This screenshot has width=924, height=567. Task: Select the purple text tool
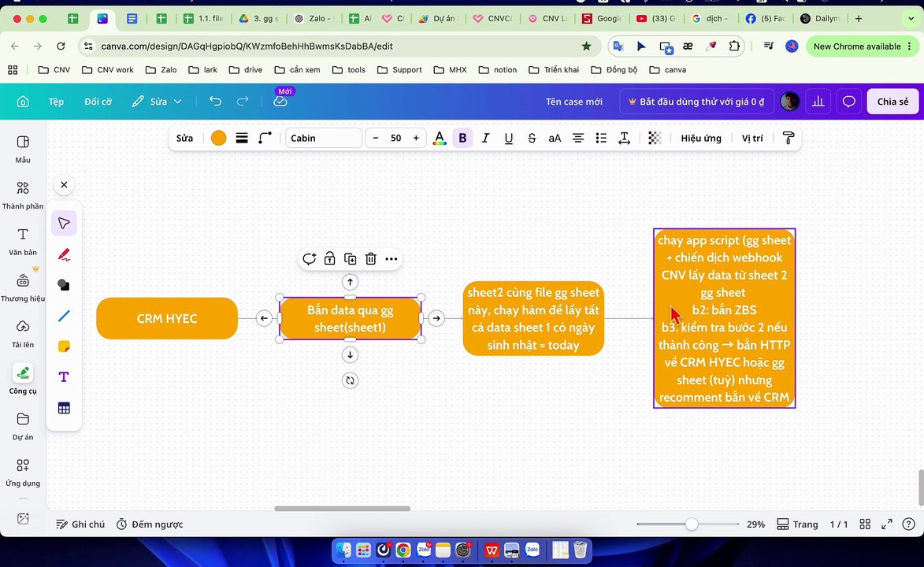pyautogui.click(x=65, y=377)
